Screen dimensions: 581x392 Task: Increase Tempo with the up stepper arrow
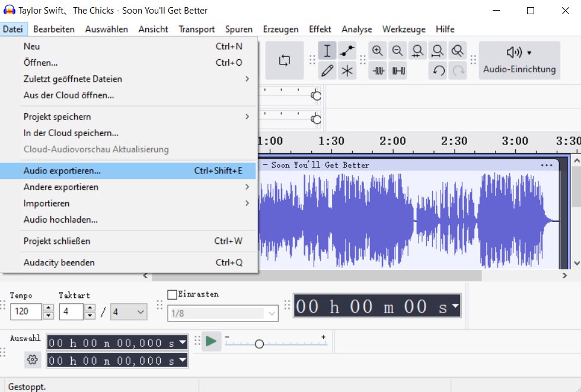point(48,307)
